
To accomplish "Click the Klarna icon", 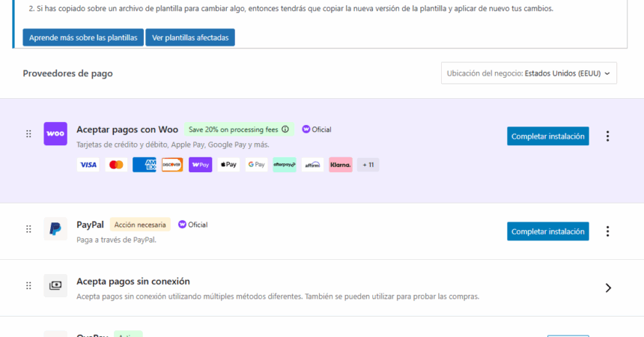I will coord(341,165).
